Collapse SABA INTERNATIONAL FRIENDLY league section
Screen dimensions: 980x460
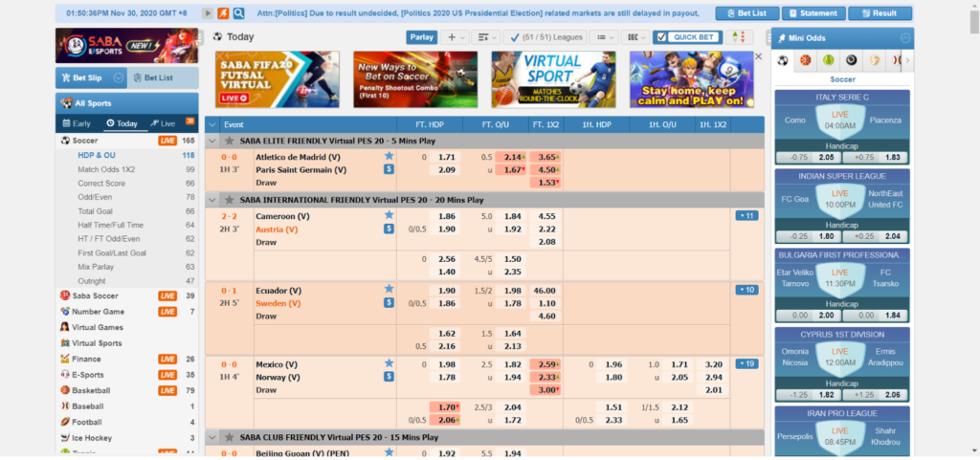[212, 200]
